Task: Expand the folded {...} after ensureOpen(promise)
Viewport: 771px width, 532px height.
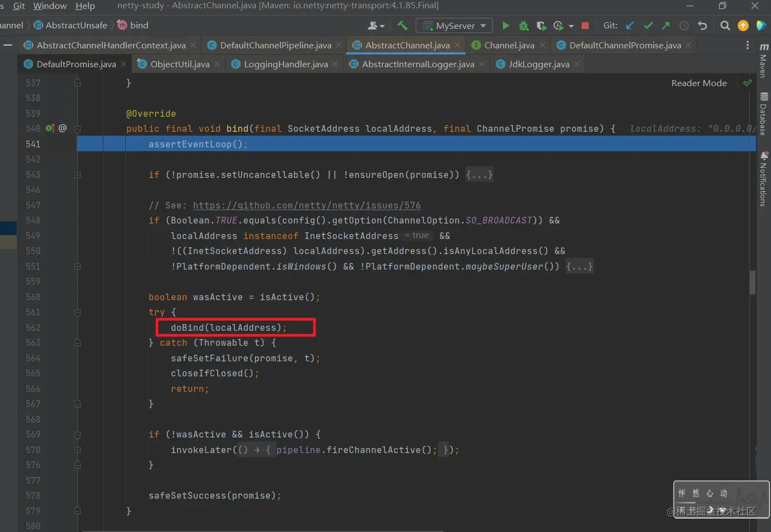Action: (x=479, y=175)
